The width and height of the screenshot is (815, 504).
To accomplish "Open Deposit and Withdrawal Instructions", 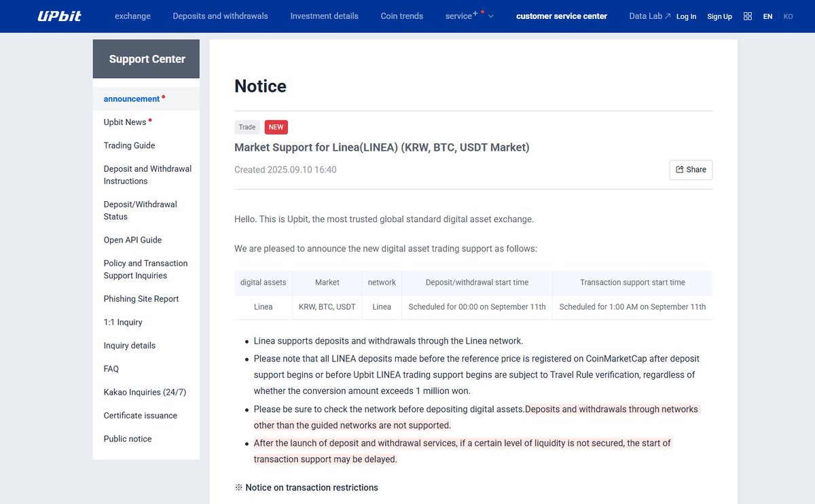I will (x=146, y=175).
